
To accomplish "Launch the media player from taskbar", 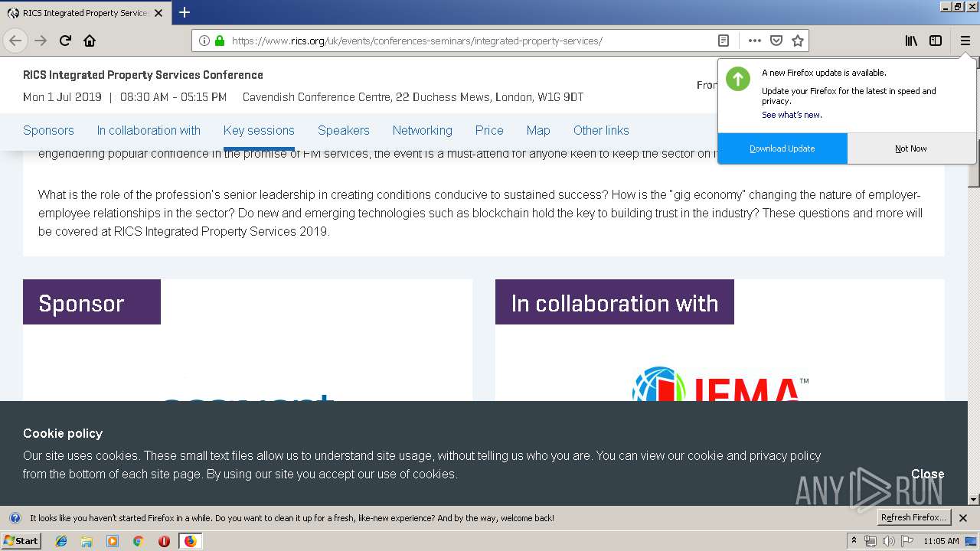I will [113, 541].
